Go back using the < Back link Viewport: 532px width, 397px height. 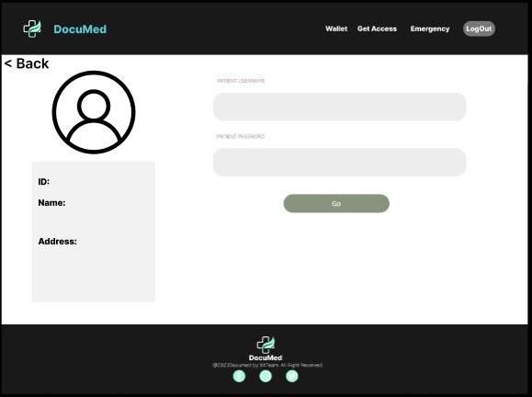pos(27,63)
